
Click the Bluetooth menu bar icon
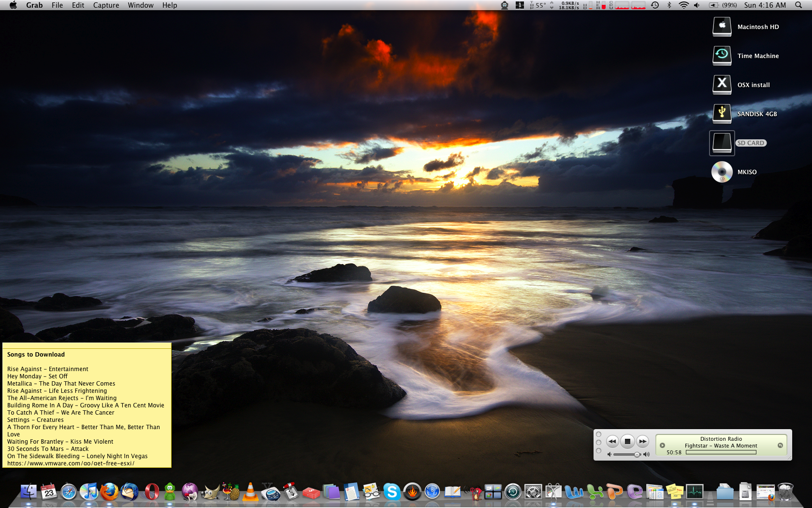click(x=669, y=5)
